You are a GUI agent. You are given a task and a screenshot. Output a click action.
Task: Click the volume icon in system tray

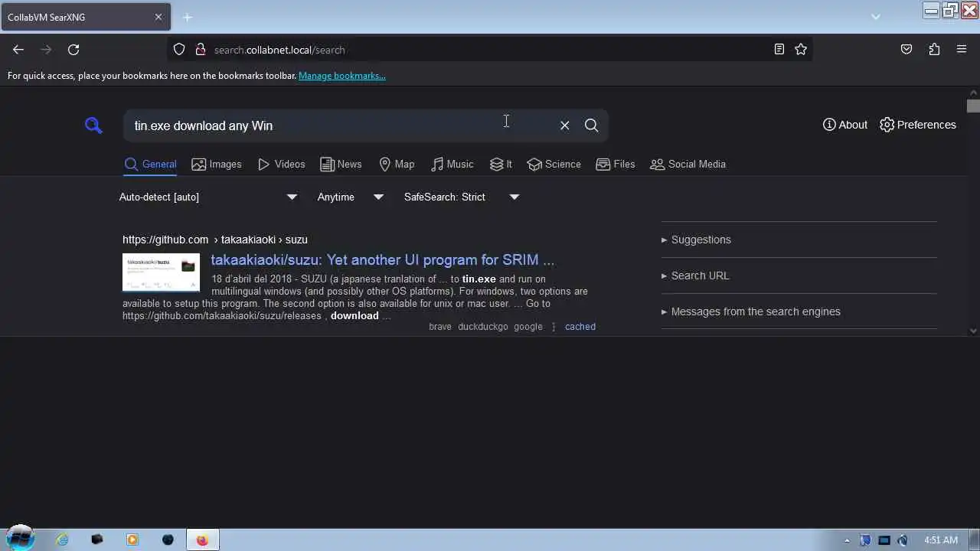[903, 540]
